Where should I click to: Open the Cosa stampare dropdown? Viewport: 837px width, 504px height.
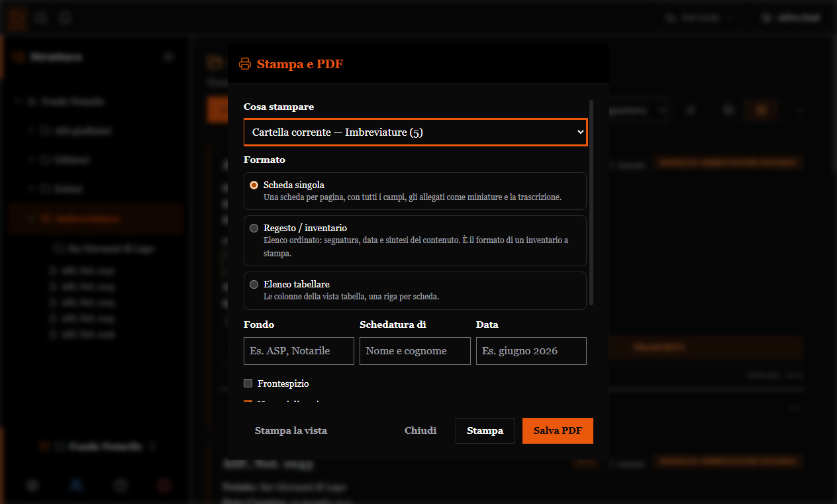pos(415,132)
